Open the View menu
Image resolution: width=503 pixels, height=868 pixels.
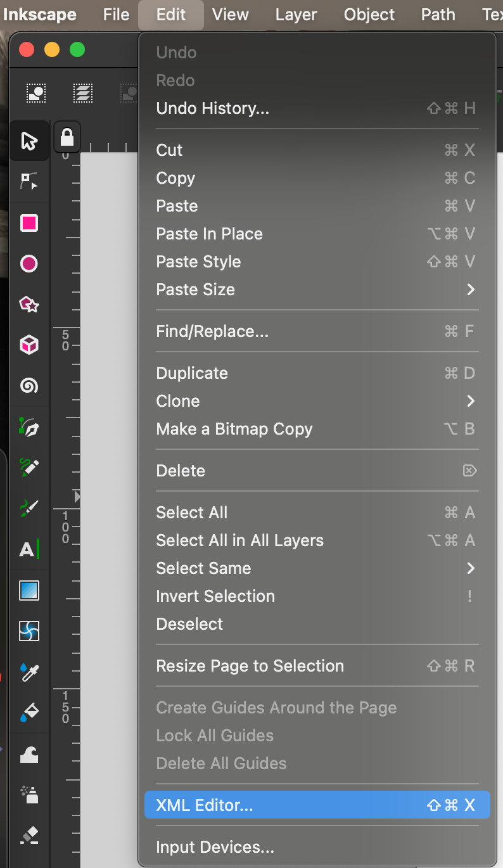231,15
